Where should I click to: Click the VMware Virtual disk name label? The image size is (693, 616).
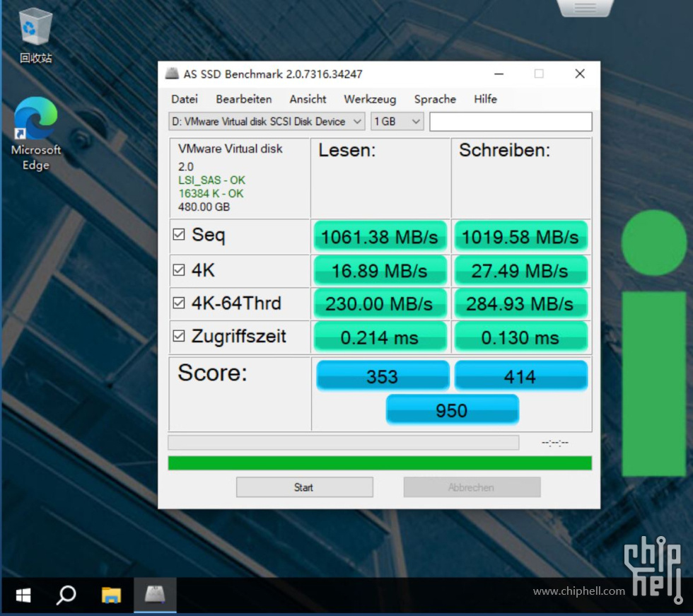(x=230, y=149)
